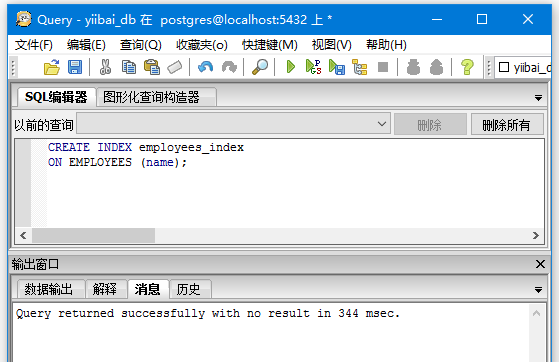Viewport: 559px width, 362px height.
Task: Click the CREATE keyword in the editor
Action: 69,147
